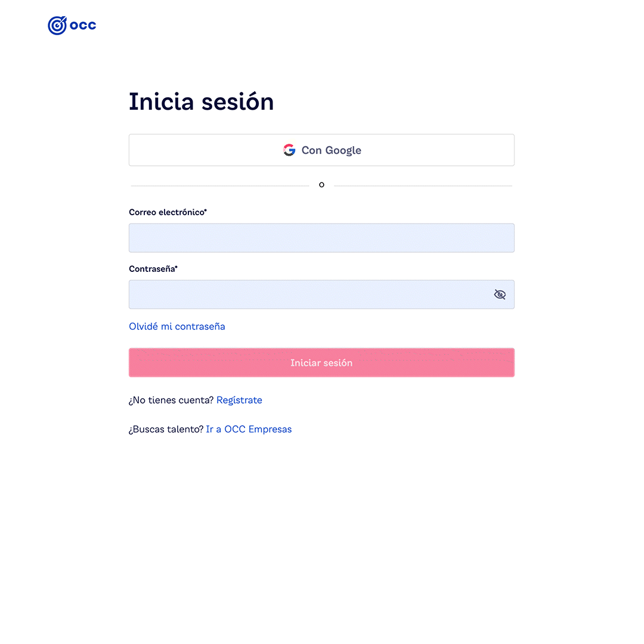The height and width of the screenshot is (644, 644).
Task: Submit the login form
Action: [321, 363]
